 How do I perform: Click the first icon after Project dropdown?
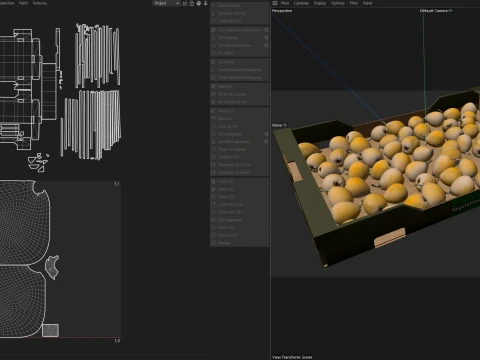click(185, 3)
